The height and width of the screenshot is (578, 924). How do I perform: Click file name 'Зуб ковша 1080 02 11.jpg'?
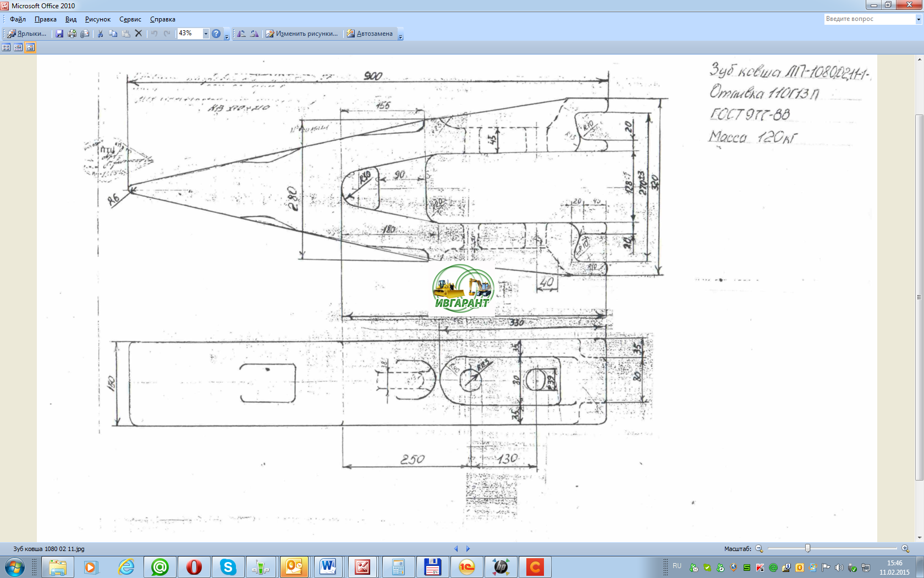click(x=49, y=549)
